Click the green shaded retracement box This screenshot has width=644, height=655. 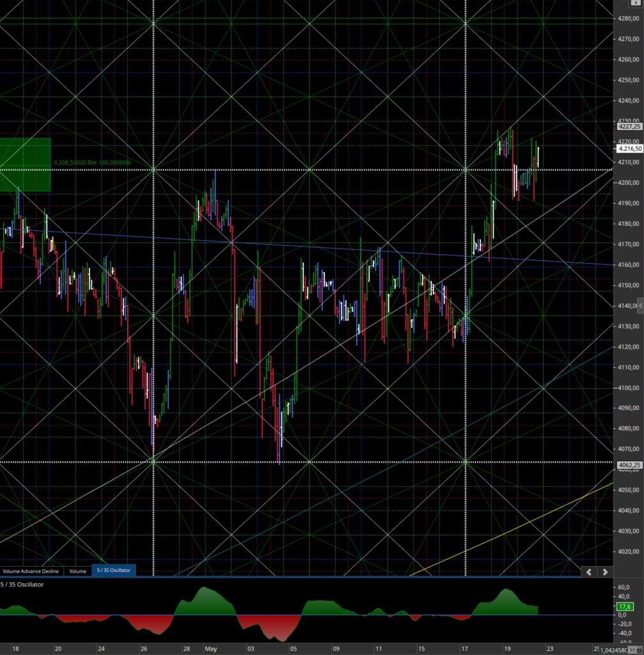pos(26,164)
